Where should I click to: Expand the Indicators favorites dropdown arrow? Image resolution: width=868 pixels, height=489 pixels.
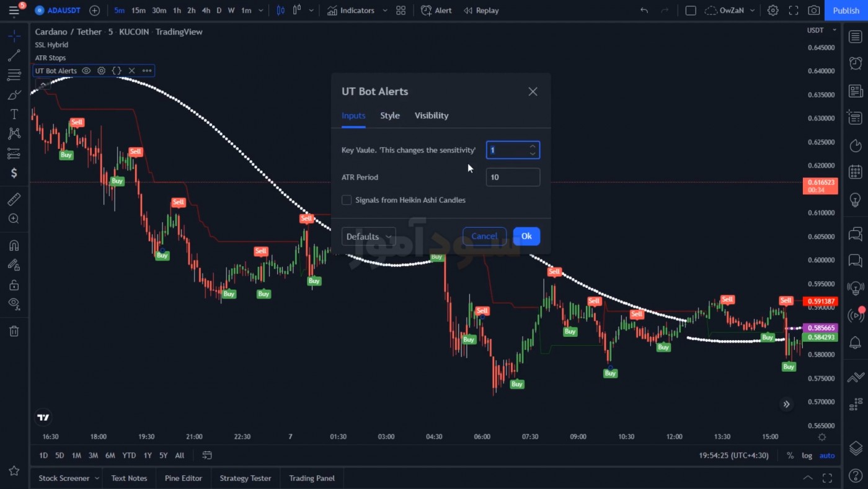(x=385, y=11)
